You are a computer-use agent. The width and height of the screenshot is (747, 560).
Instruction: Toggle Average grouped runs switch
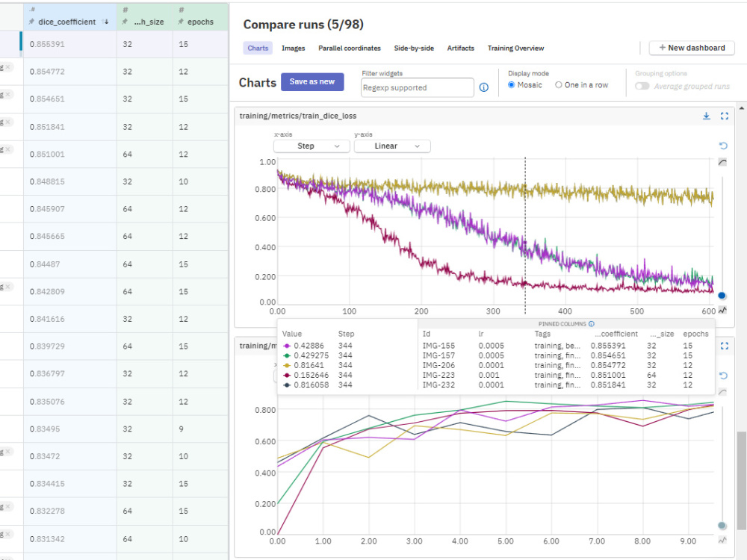(x=642, y=86)
